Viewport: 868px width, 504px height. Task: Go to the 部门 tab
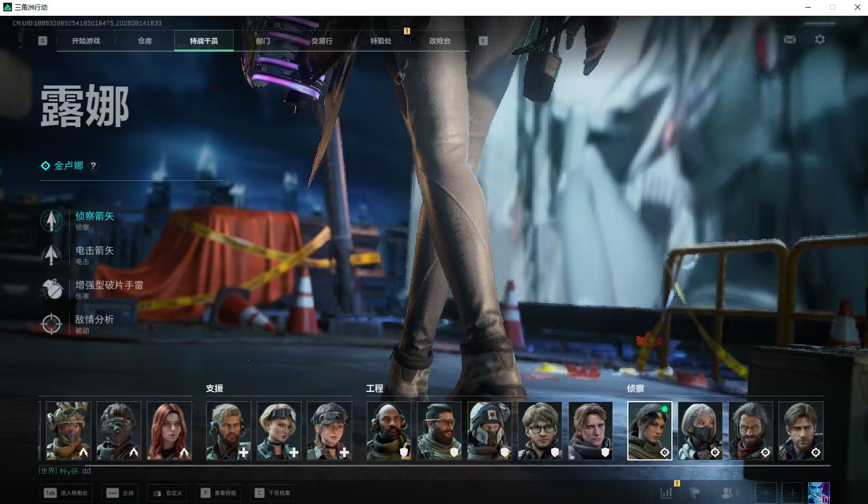(x=263, y=41)
